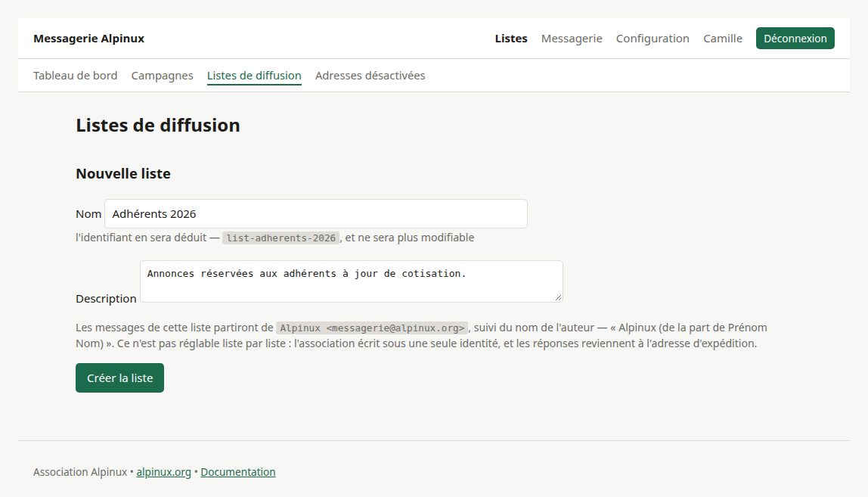
Task: Open the Adresses désactivées tab
Action: [x=370, y=76]
